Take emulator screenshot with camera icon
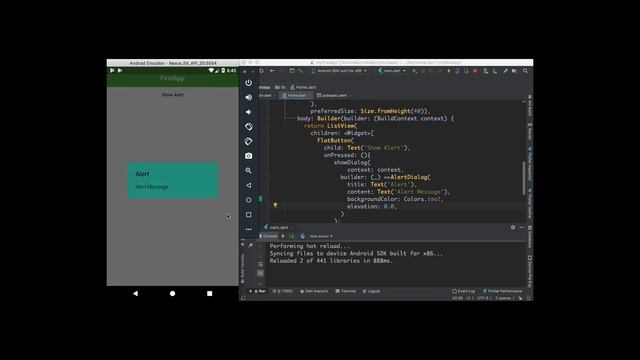Viewport: 640px width, 360px height. click(x=249, y=156)
